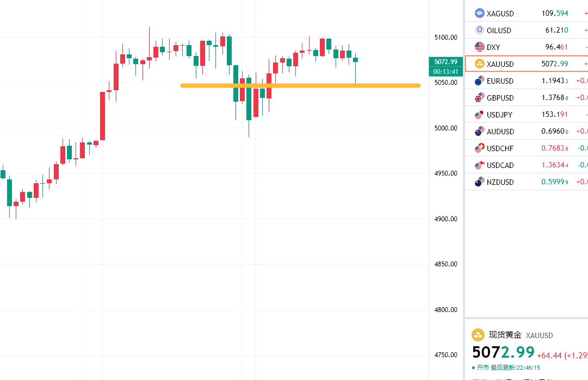Select the EURUSD last price 1.1943

click(x=554, y=81)
